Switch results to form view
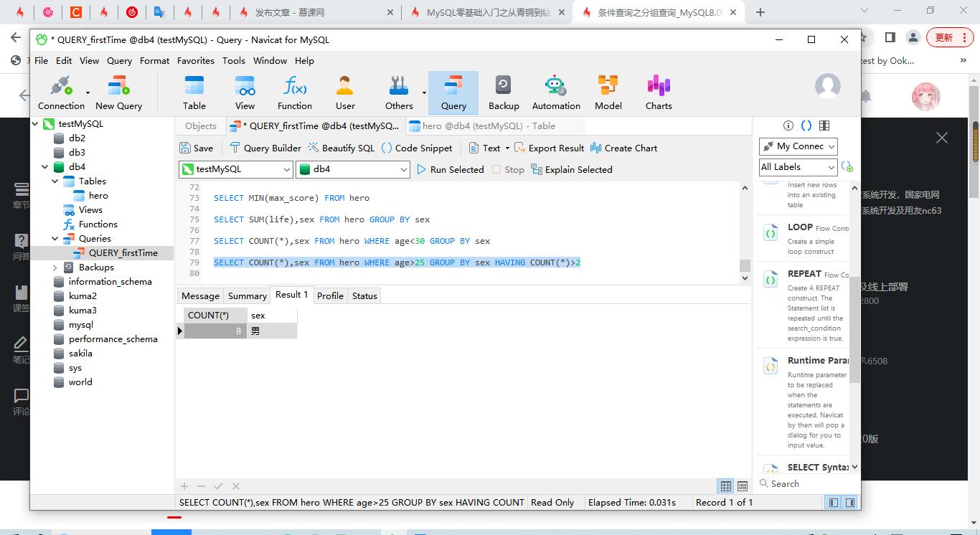Viewport: 980px width, 535px height. [x=743, y=486]
